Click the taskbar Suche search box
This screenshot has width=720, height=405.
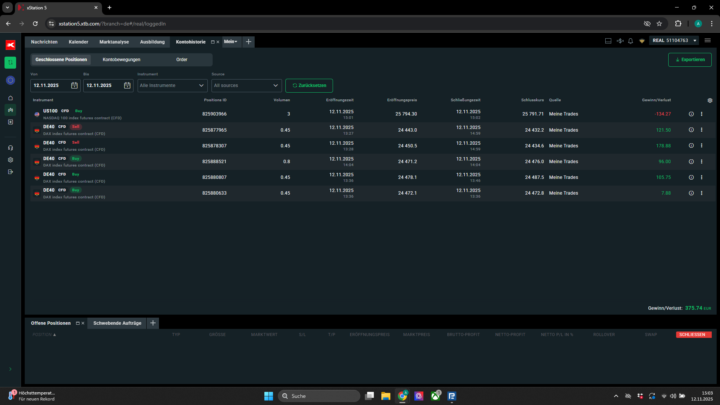coord(319,396)
